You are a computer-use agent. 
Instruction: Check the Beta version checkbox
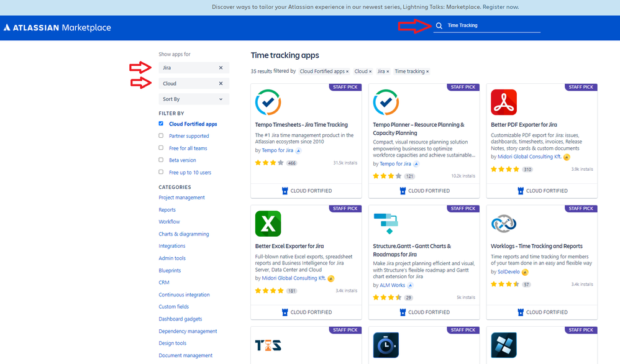pyautogui.click(x=161, y=160)
